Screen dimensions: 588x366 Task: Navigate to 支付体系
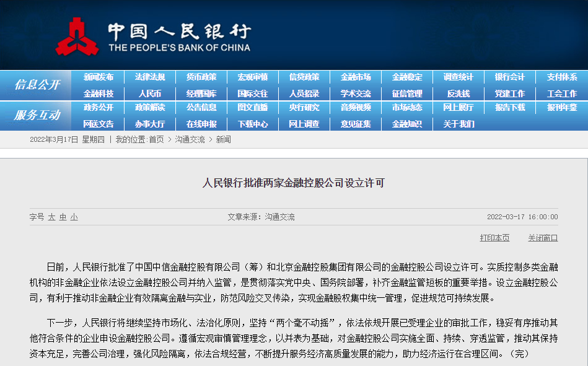561,77
